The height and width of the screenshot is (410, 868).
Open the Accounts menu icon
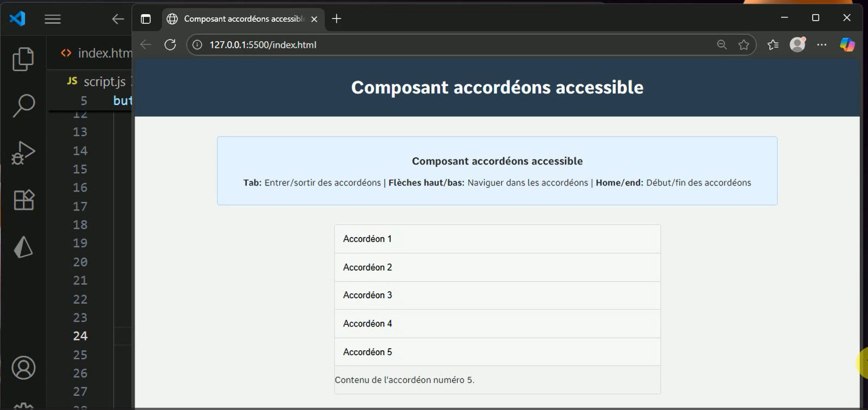pyautogui.click(x=23, y=368)
